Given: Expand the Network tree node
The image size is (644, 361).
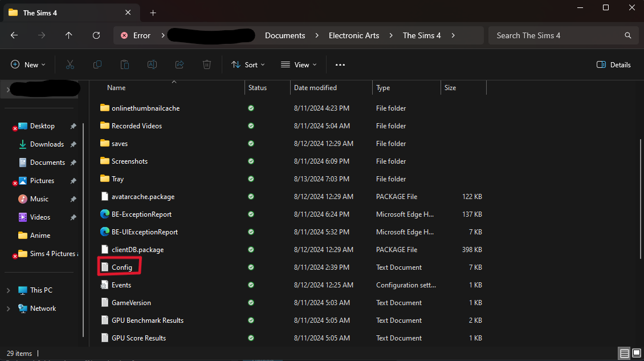Looking at the screenshot, I should (x=8, y=309).
